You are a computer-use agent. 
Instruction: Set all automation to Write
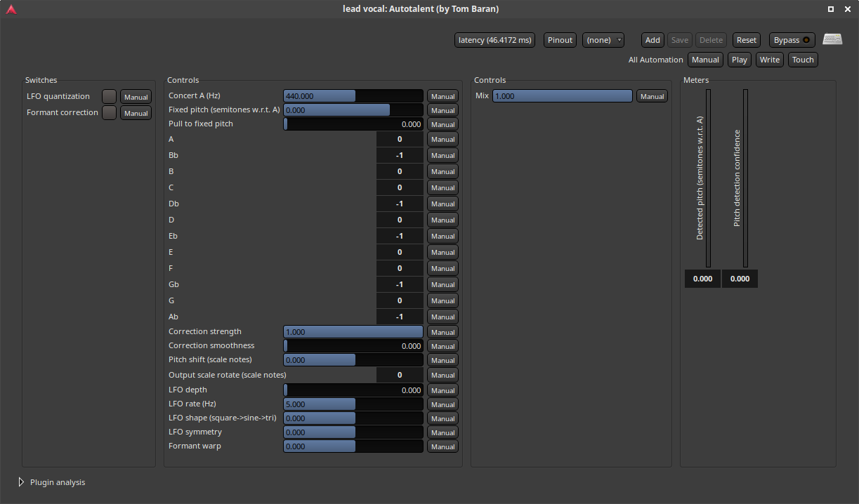(769, 60)
